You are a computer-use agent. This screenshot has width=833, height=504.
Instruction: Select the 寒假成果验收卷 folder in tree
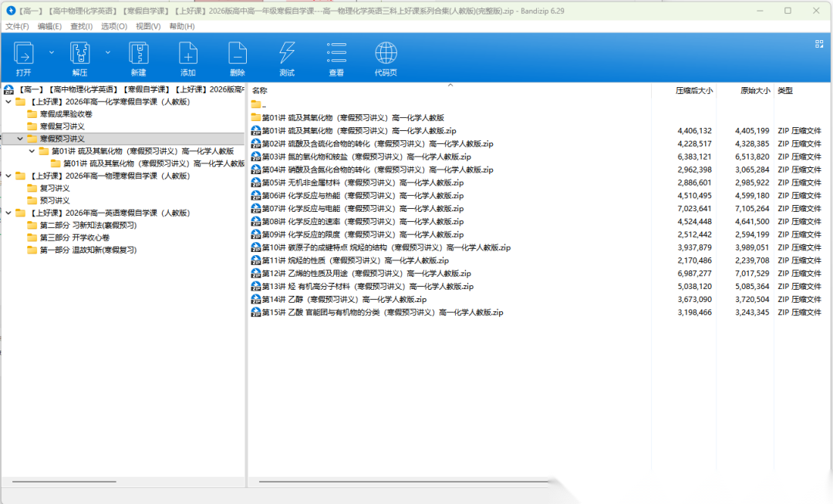tap(66, 114)
